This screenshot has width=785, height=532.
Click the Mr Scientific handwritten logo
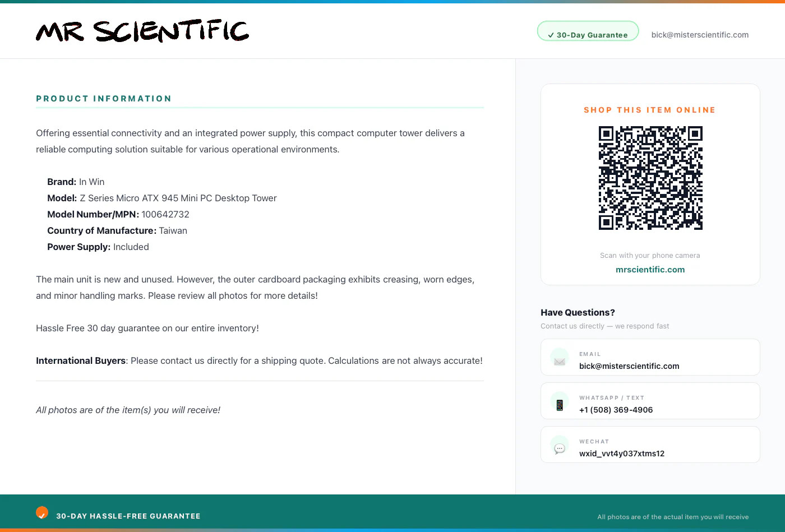[x=142, y=31]
